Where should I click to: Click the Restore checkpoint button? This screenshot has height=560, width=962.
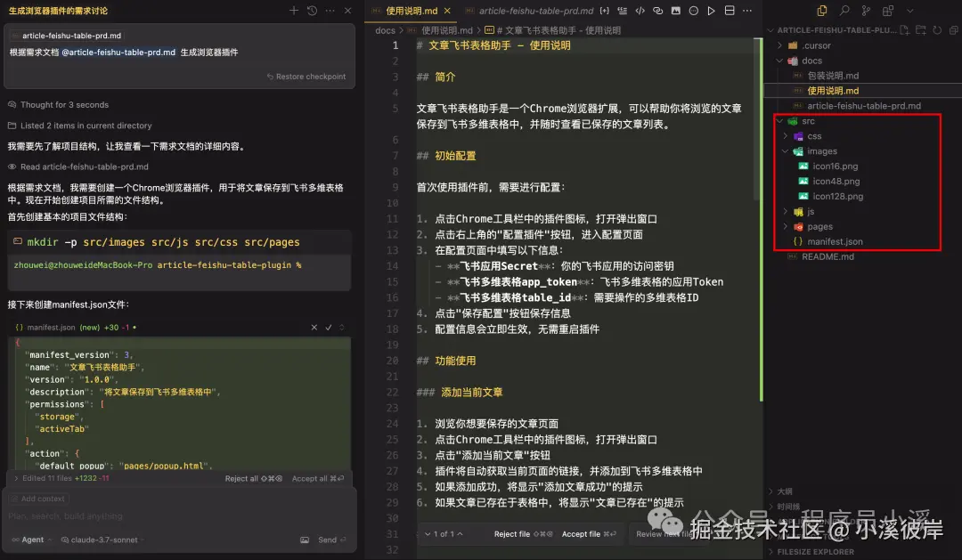tap(309, 77)
